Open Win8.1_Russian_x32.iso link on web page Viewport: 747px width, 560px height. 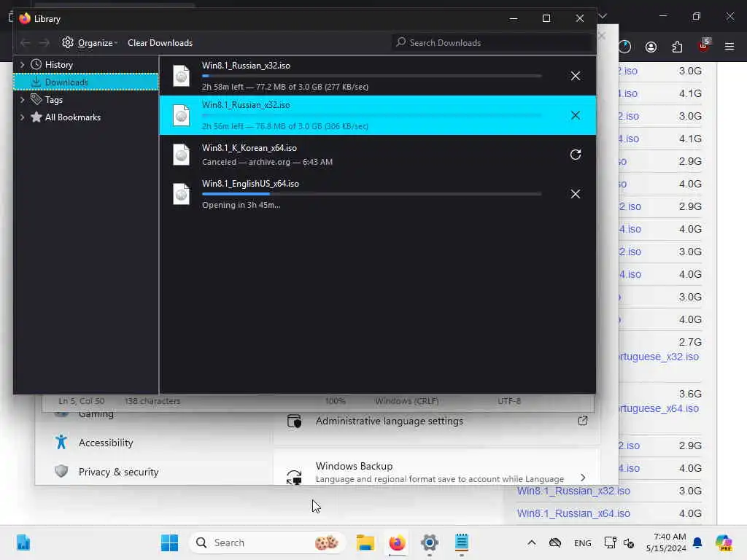(x=573, y=491)
